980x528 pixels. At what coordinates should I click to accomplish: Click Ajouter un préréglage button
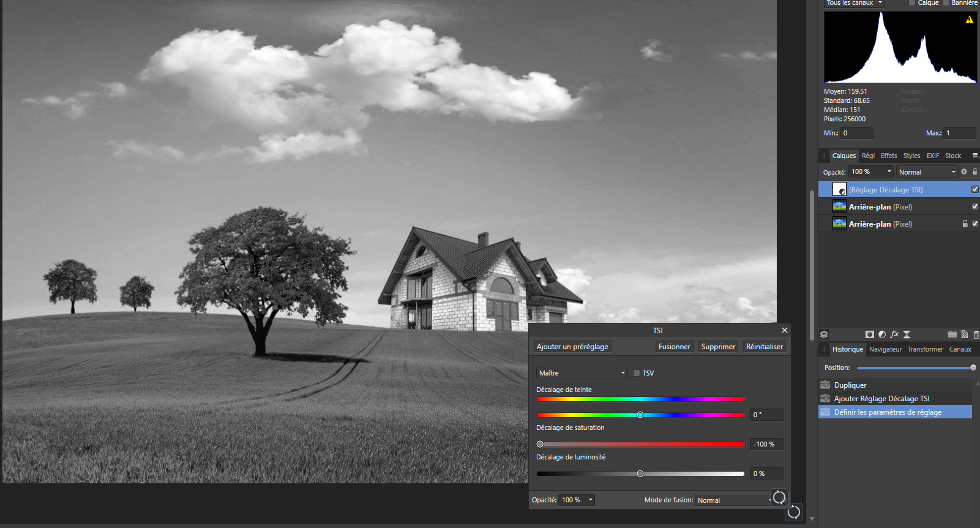tap(572, 347)
